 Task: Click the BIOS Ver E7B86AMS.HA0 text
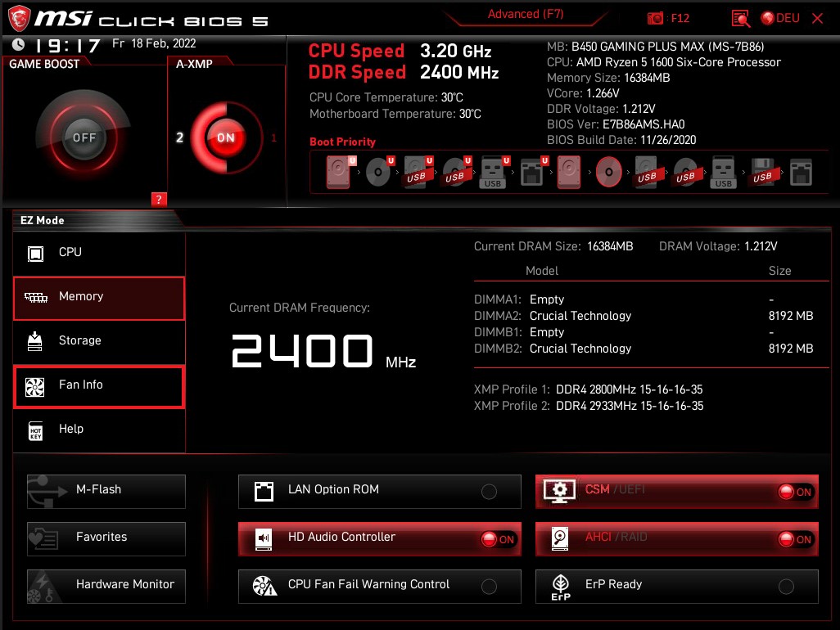click(x=616, y=124)
